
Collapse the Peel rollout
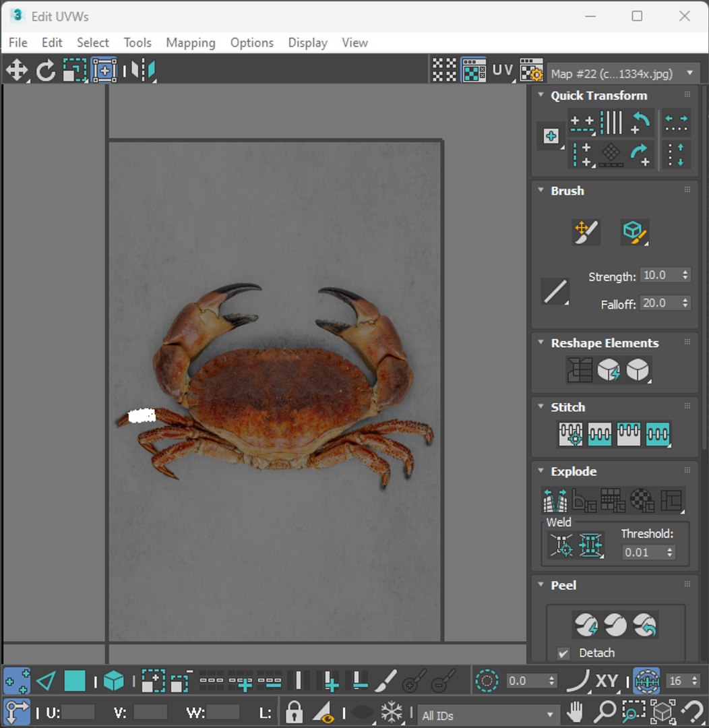pyautogui.click(x=541, y=584)
